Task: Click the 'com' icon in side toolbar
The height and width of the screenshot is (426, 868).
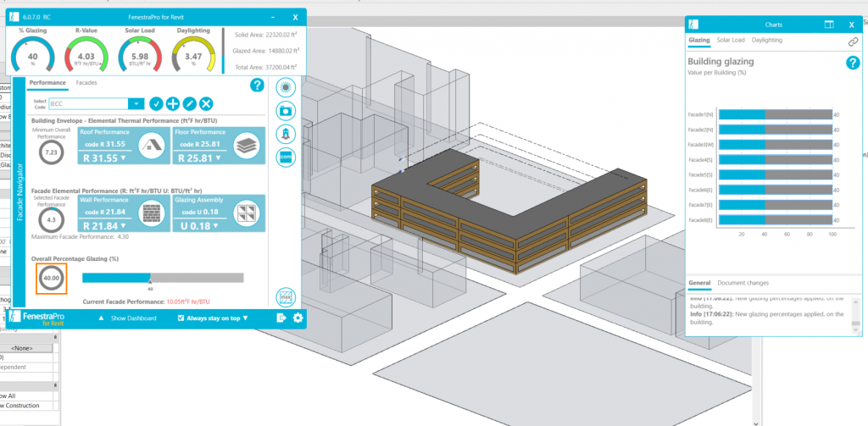Action: point(286,157)
